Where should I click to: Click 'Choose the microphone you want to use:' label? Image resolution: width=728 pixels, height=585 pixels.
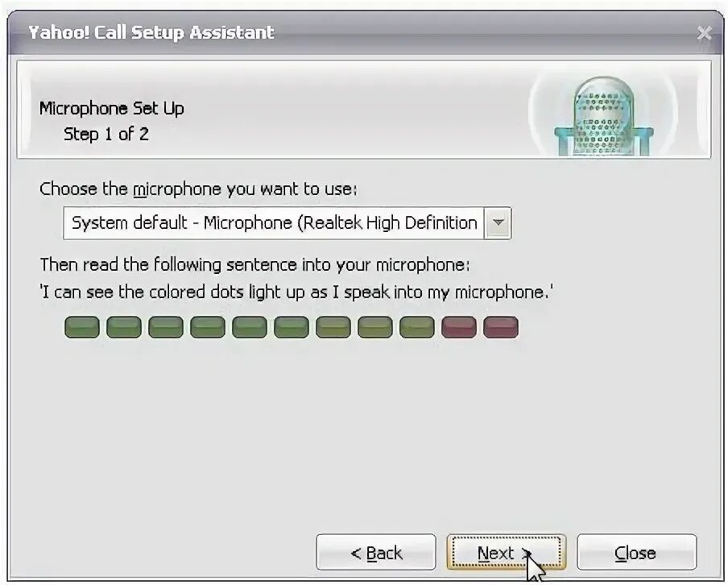pos(198,189)
